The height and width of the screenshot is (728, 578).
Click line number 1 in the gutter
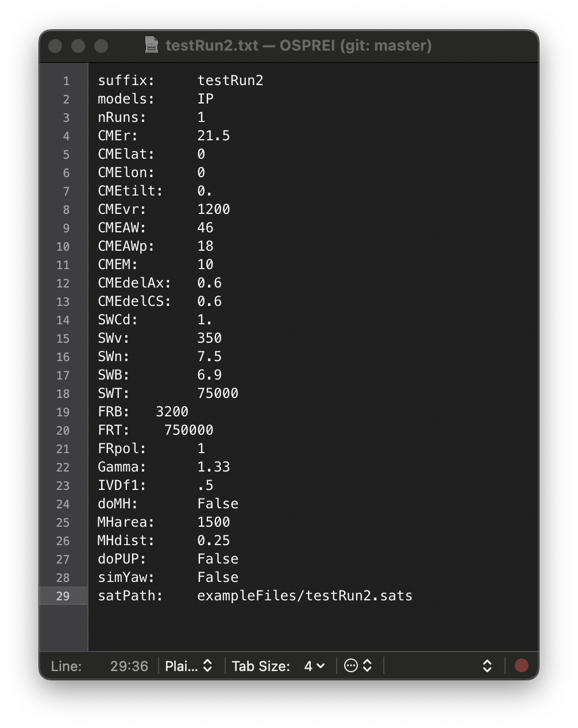coord(66,81)
